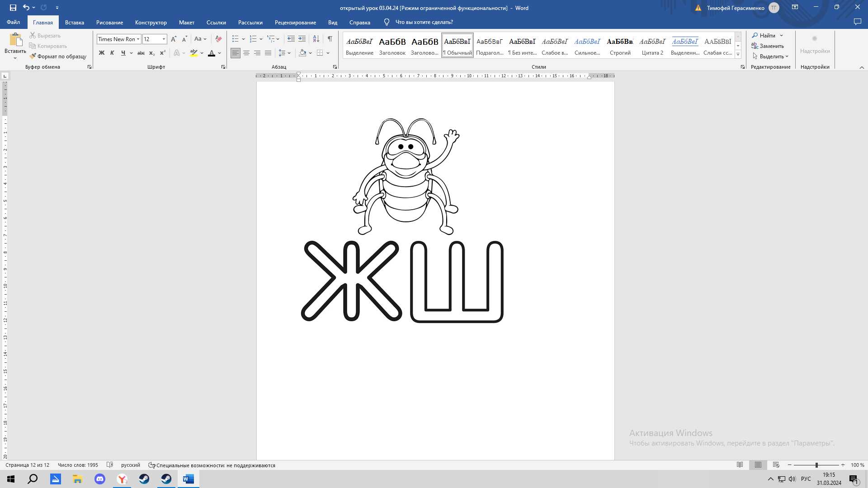
Task: Click the Заменить button
Action: [x=768, y=46]
